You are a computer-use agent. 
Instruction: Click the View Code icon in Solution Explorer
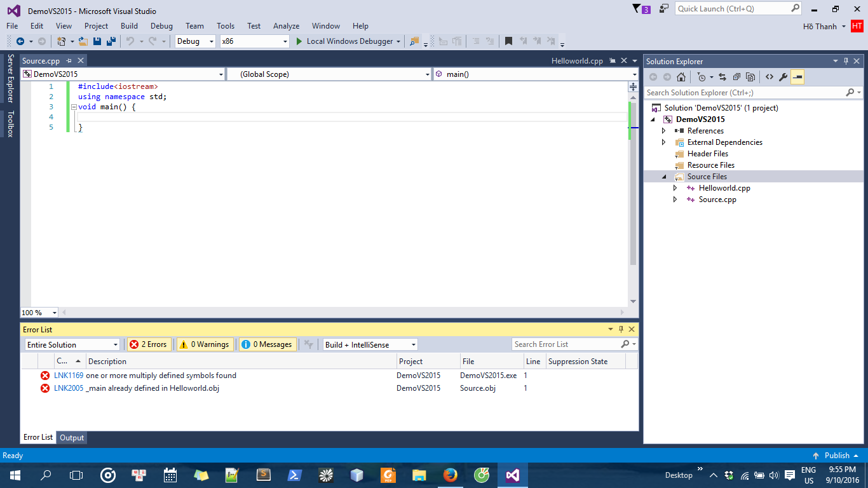[x=770, y=77]
